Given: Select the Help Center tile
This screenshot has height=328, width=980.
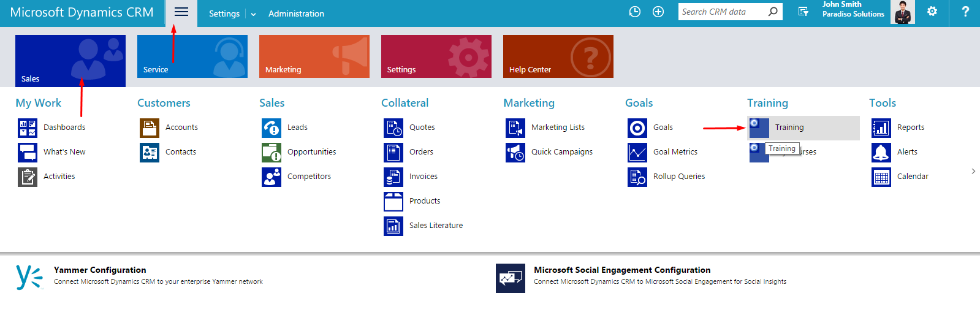Looking at the screenshot, I should tap(558, 56).
